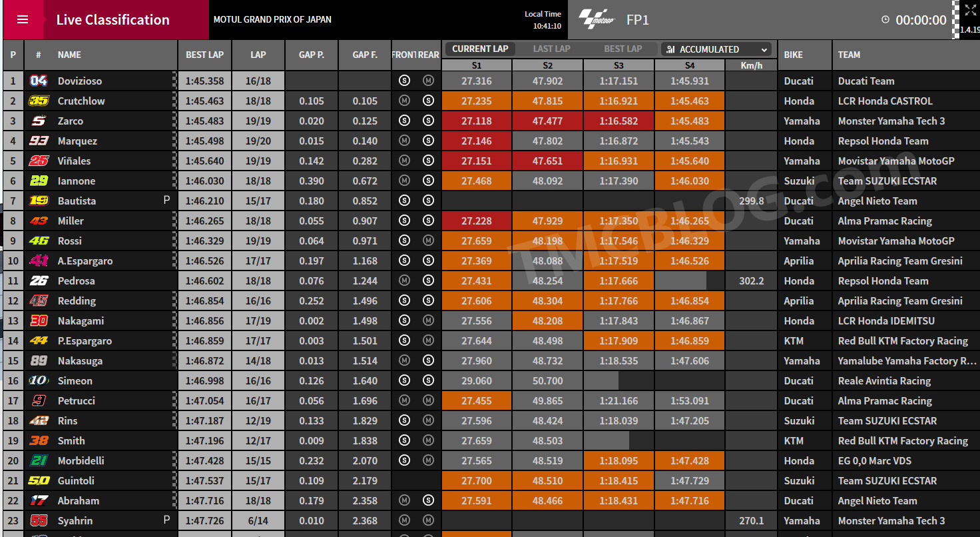
Task: Click Viñales' S2 time 47.651
Action: click(548, 161)
